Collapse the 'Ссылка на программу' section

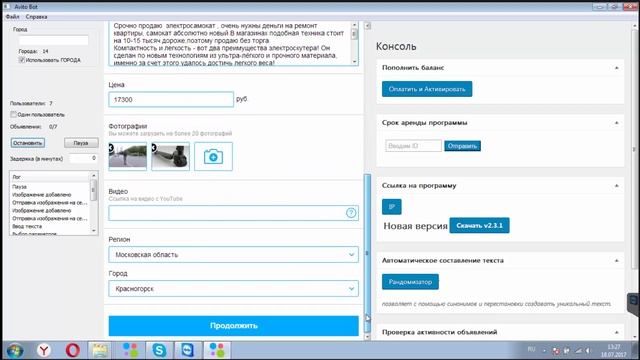point(616,186)
